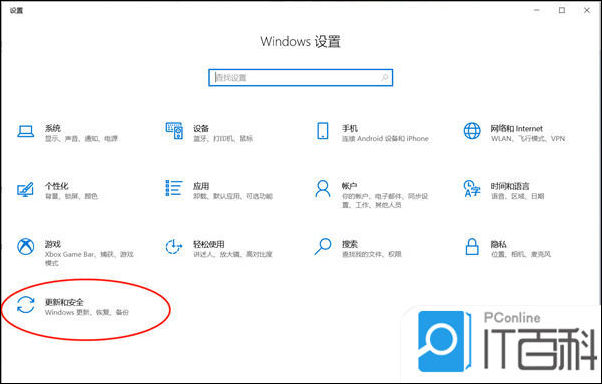
Task: Open the 应用 list icon
Action: pyautogui.click(x=174, y=188)
